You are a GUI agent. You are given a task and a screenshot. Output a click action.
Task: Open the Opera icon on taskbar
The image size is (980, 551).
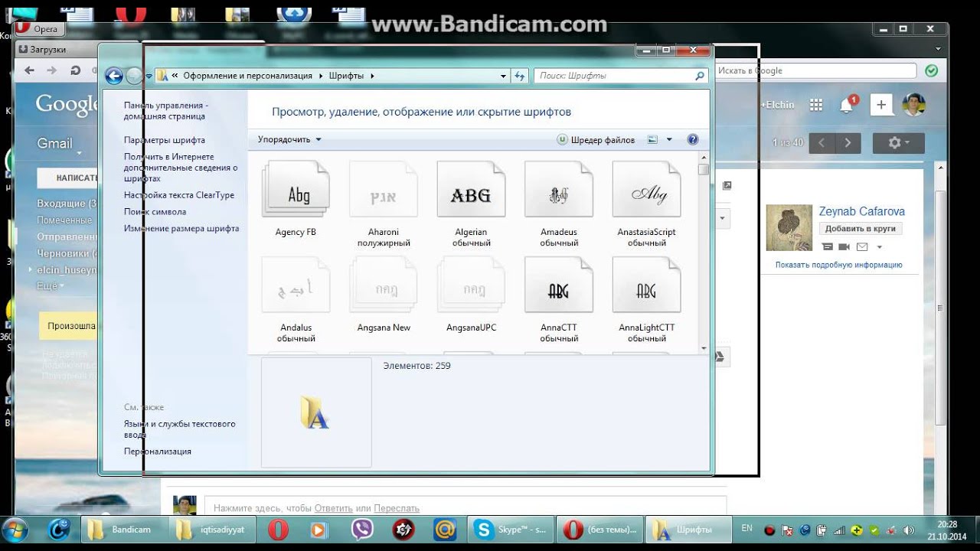pyautogui.click(x=277, y=530)
